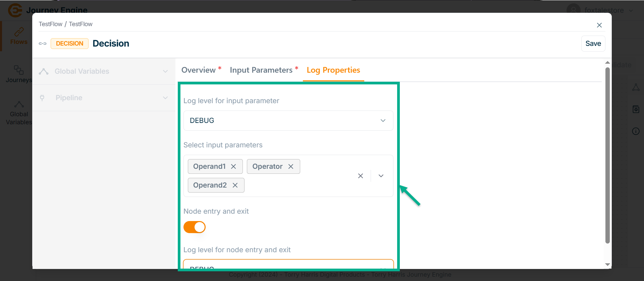644x281 pixels.
Task: Click the DECISION badge label
Action: [69, 44]
